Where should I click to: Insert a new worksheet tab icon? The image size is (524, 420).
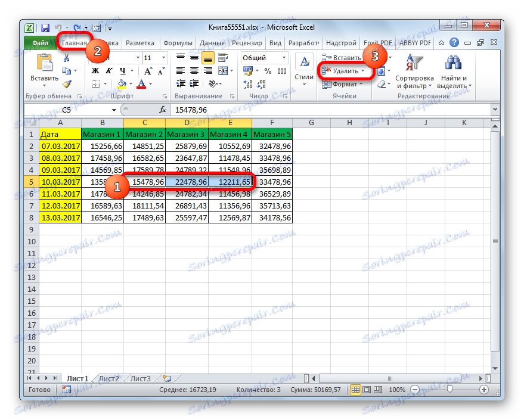(167, 378)
